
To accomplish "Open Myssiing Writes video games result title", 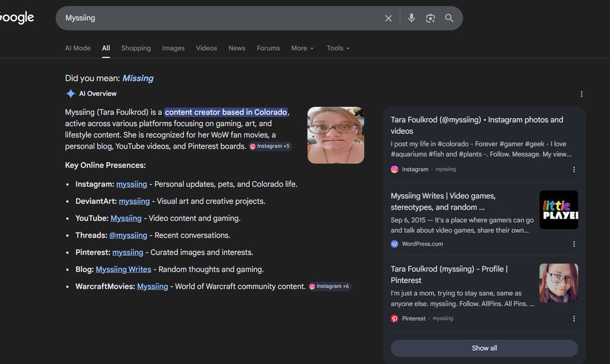I will click(443, 202).
